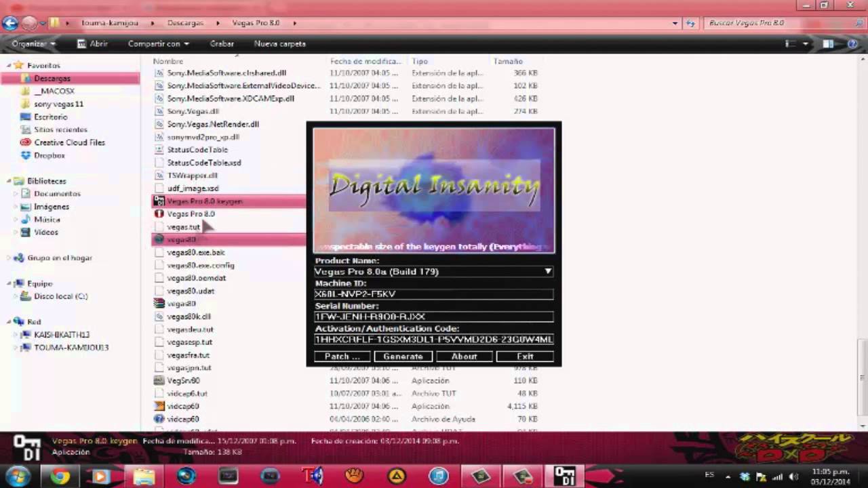Click Abrir in the Explorer toolbar
Image resolution: width=868 pixels, height=488 pixels.
click(93, 43)
